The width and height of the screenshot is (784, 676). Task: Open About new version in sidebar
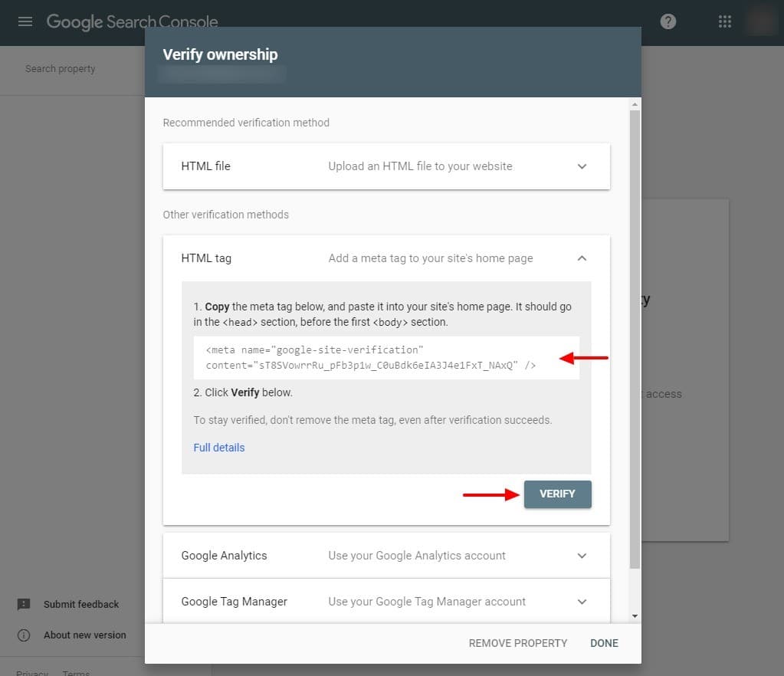[x=84, y=635]
